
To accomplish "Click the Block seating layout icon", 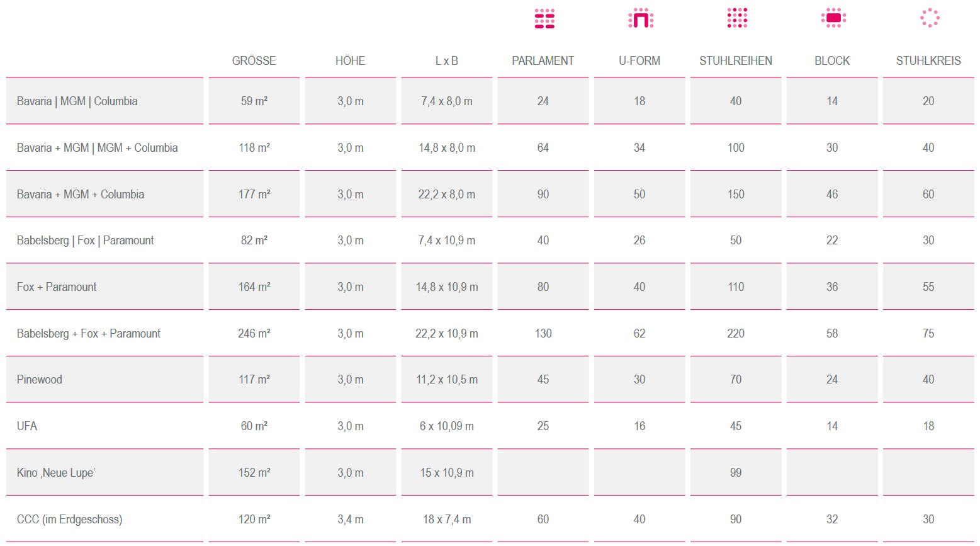I will (x=833, y=18).
